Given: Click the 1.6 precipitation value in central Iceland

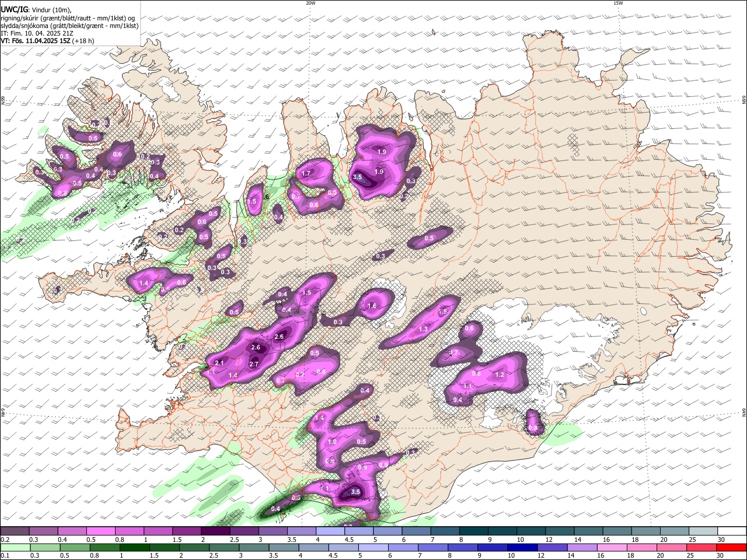Looking at the screenshot, I should coord(372,306).
